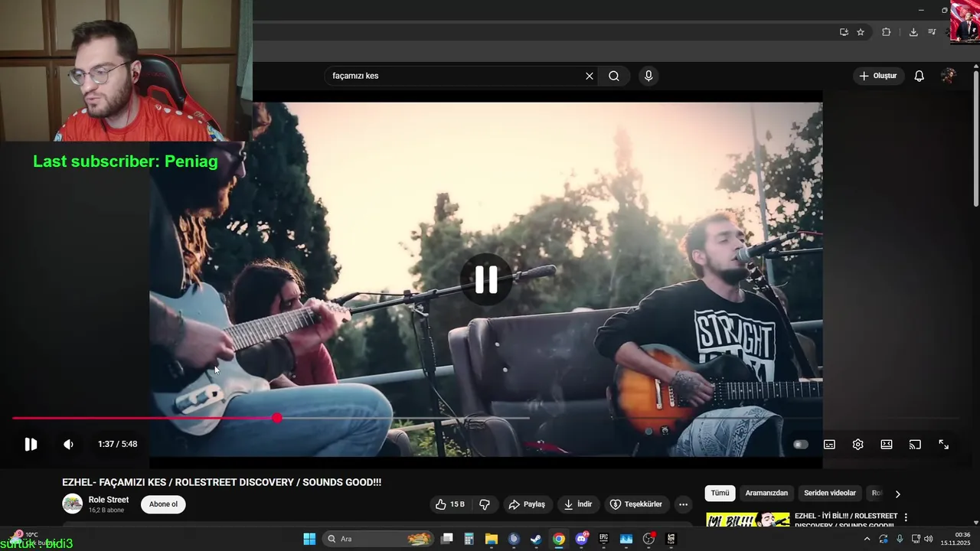Open the OBS Studio taskbar icon with the red dot
Screen dimensions: 980x551
(649, 539)
